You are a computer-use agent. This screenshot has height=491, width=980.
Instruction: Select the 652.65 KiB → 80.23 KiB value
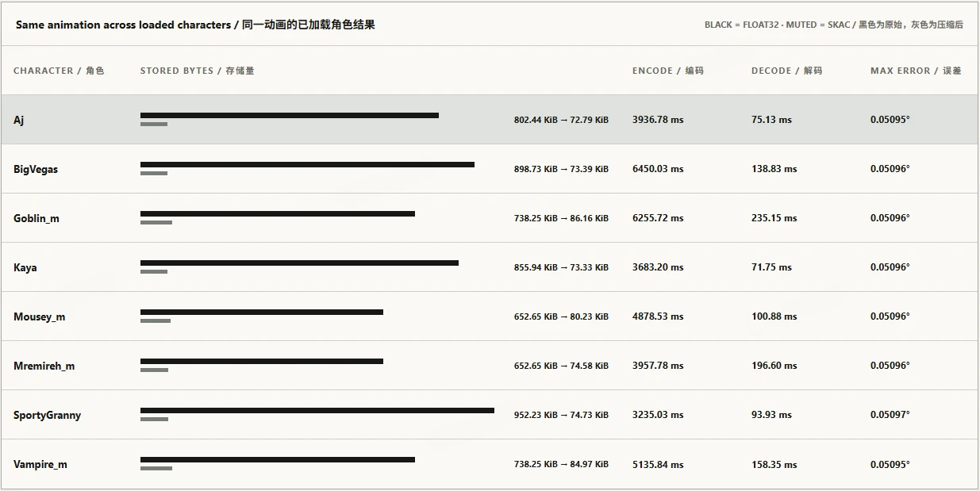pos(561,316)
